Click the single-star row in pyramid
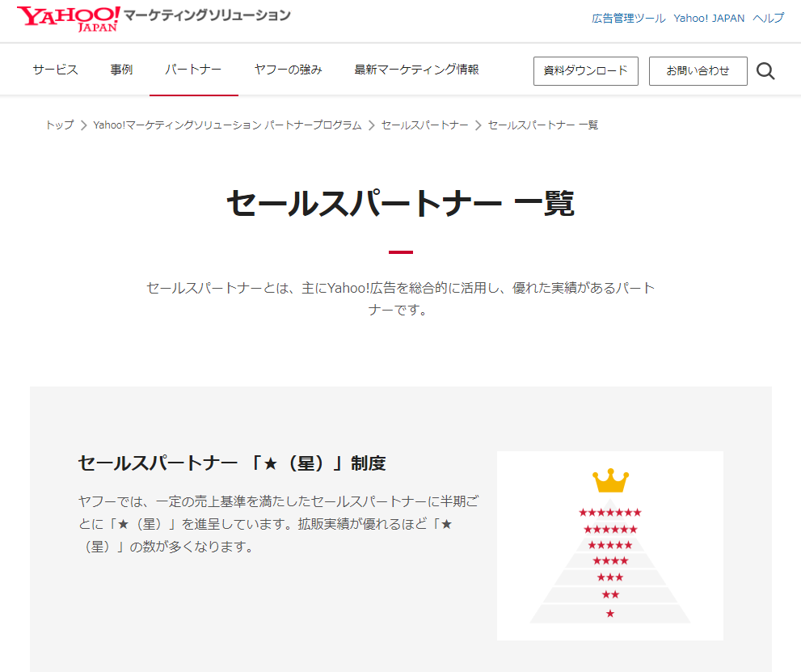The image size is (801, 672). click(x=610, y=613)
